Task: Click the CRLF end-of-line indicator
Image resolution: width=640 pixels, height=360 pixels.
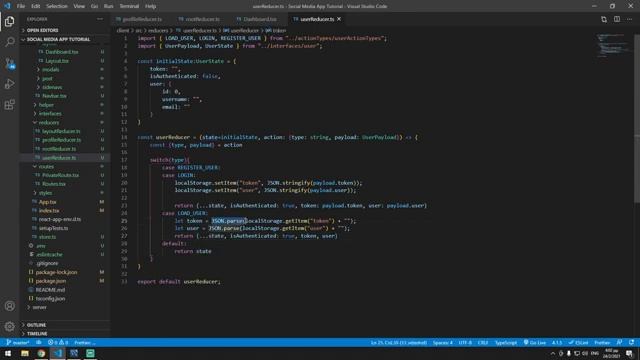Action: [483, 342]
